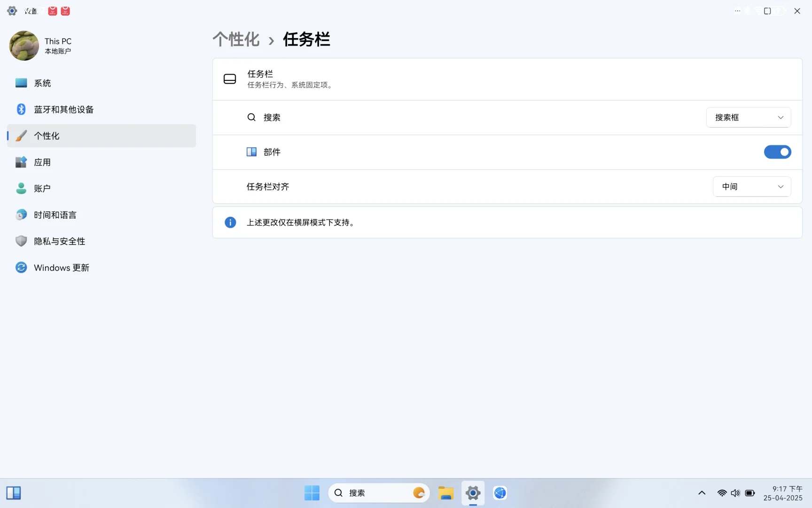Disable the 部件 toggle
812x508 pixels.
[x=777, y=152]
